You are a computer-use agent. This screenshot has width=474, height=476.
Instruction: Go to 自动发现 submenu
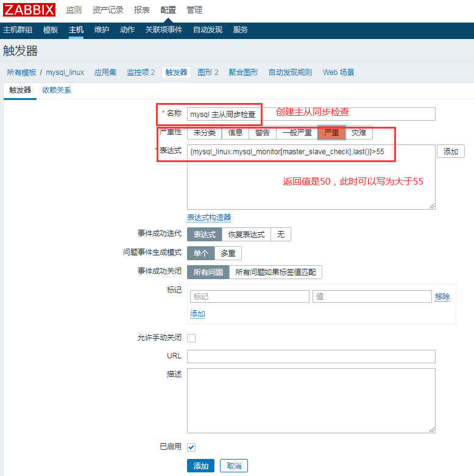tap(208, 30)
